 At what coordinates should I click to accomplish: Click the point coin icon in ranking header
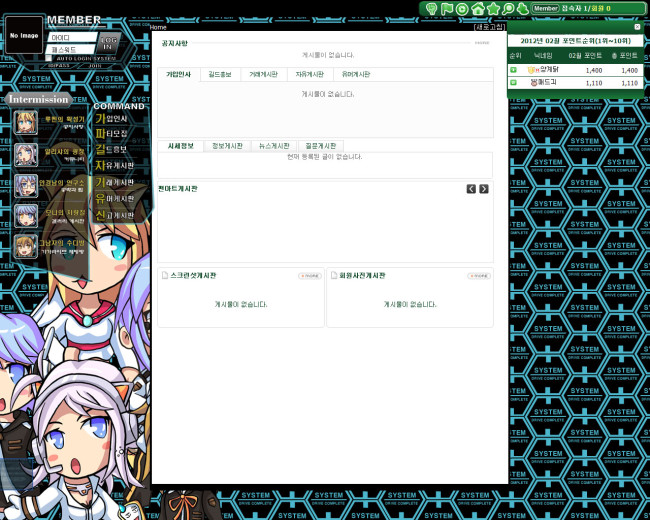coord(614,56)
